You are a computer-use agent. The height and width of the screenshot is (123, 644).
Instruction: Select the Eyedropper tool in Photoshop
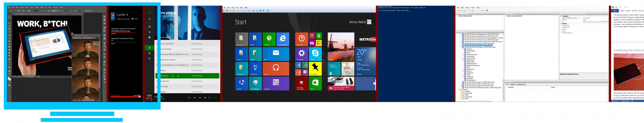tap(9, 32)
